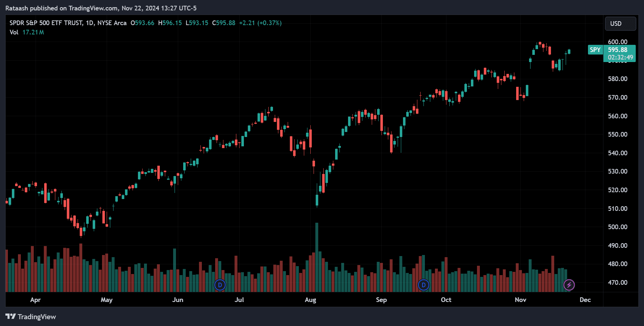Click the Oct label on time axis
The width and height of the screenshot is (644, 326).
(446, 300)
